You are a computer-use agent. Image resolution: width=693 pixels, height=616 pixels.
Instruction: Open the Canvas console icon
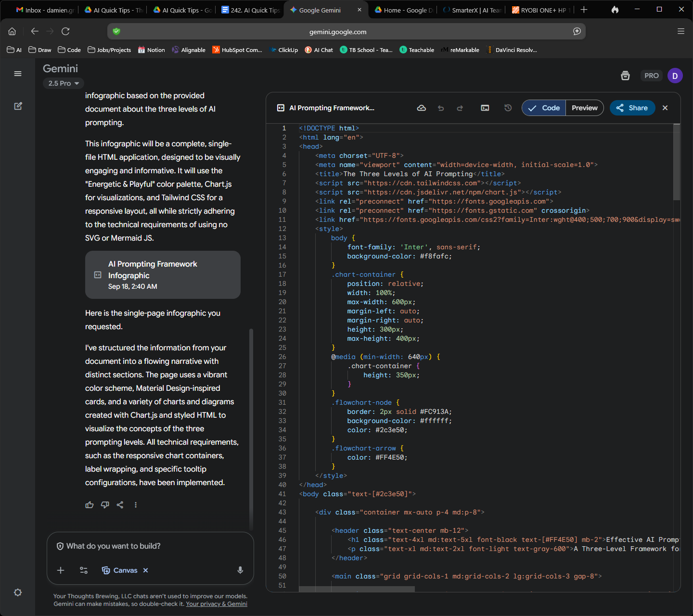click(x=485, y=108)
